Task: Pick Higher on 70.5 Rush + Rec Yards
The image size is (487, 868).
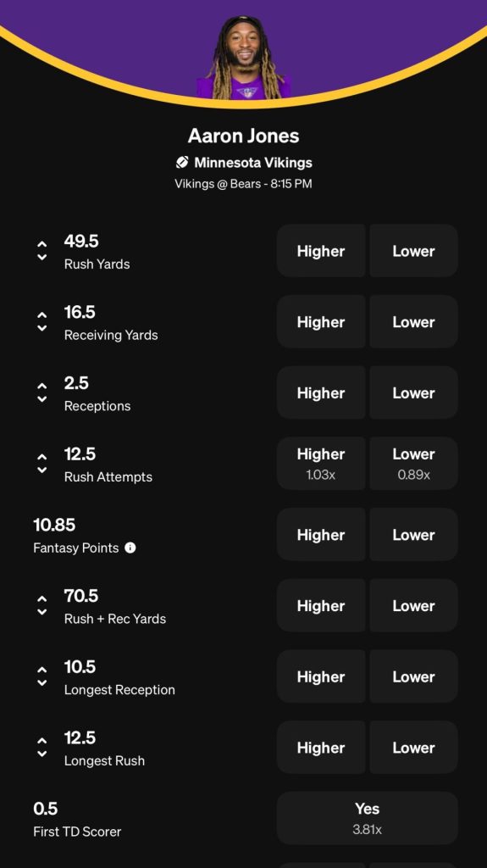Action: point(321,605)
